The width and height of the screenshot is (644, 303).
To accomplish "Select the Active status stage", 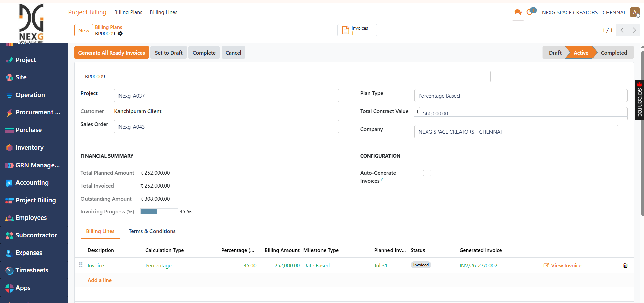I will coord(581,53).
